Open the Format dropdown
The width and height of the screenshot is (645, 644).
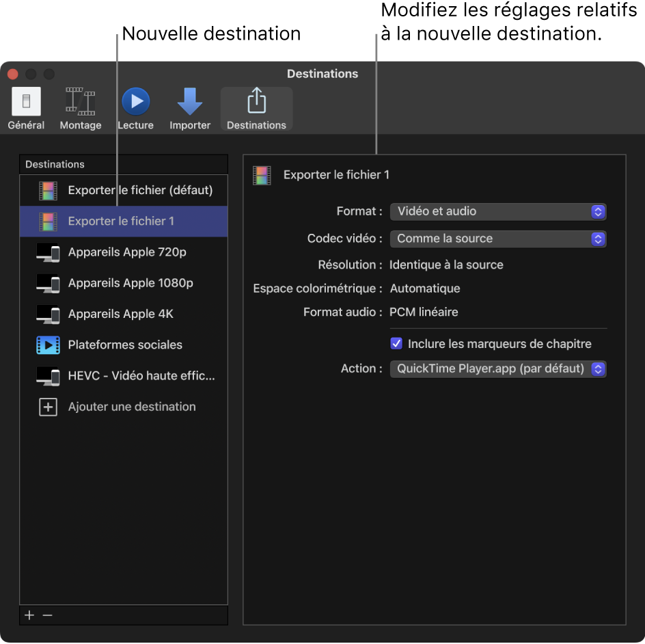[x=497, y=212]
